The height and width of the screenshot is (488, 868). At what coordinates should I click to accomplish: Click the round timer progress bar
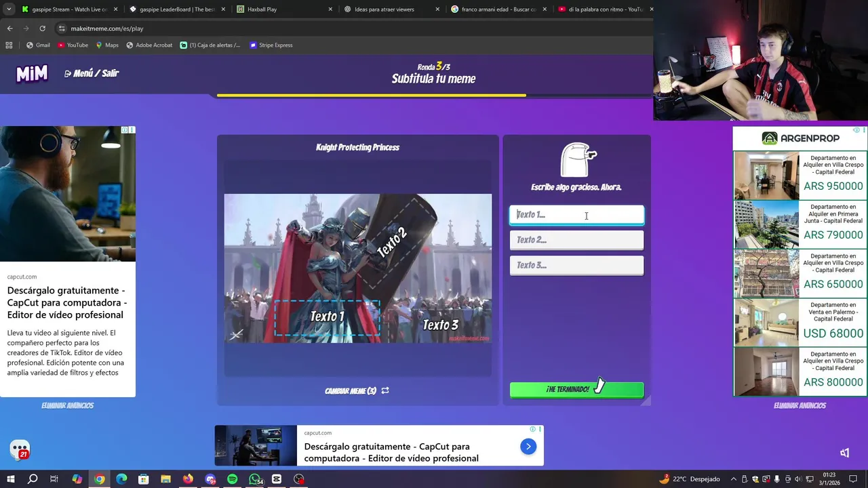pos(434,96)
